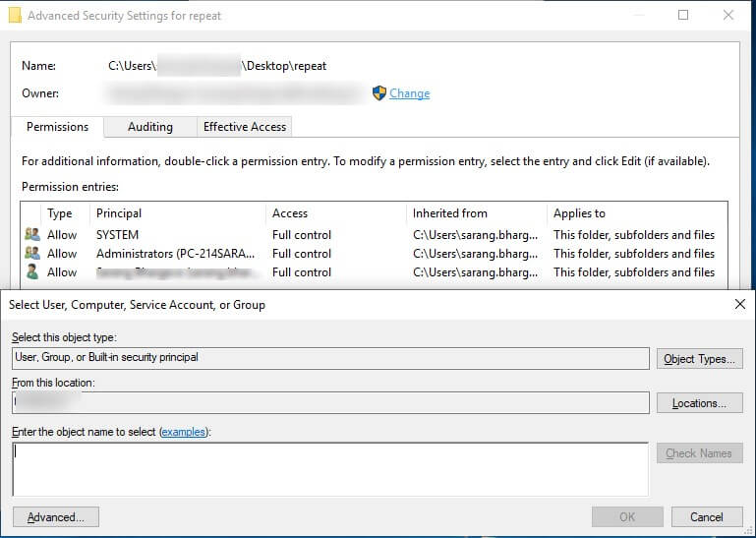Click Applies to text in Administrators row

(633, 254)
